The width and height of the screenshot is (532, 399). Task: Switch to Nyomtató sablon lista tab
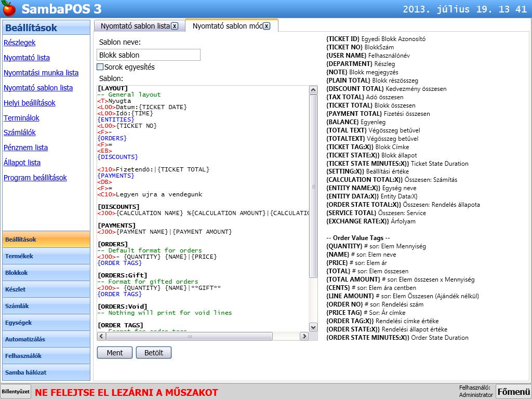135,26
